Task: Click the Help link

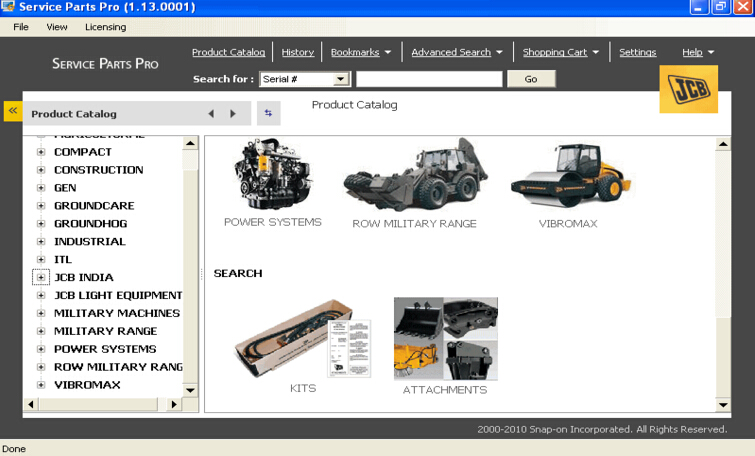Action: click(692, 52)
